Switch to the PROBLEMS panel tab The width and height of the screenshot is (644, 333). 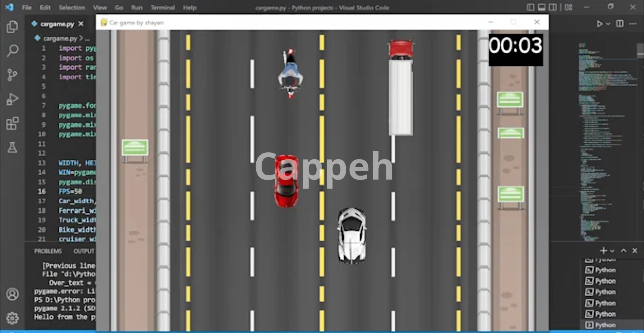point(48,251)
